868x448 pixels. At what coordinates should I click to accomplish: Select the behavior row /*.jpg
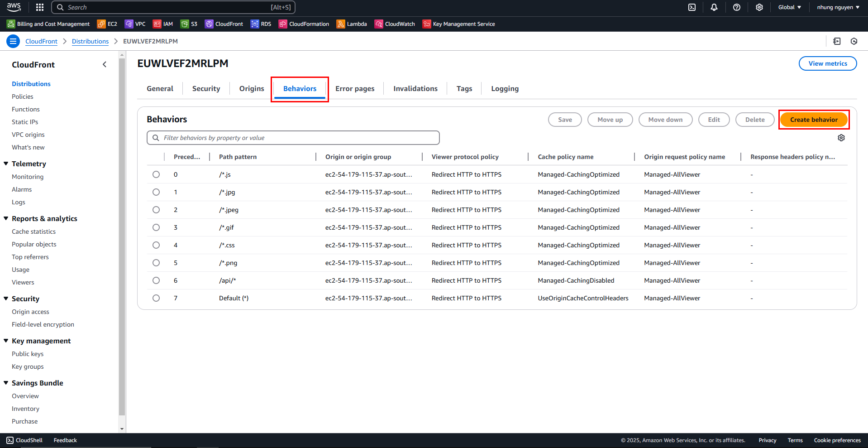click(156, 192)
